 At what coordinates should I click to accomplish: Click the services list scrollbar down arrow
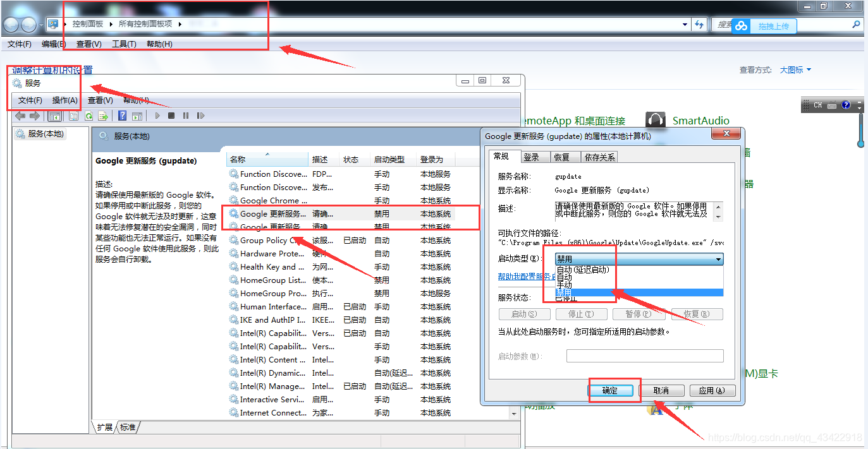514,414
